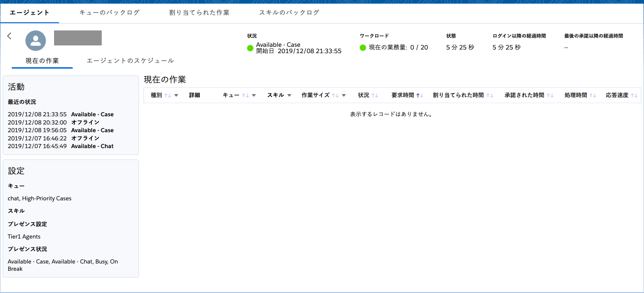Click the sort arrows beside 応答速度

[x=635, y=95]
